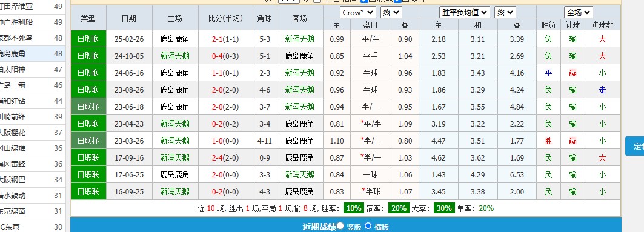
Task: Open the Crow* odds company dropdown
Action: 357,12
